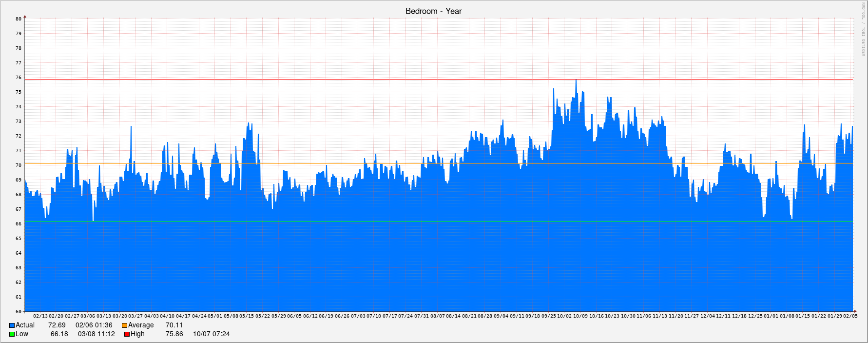The height and width of the screenshot is (343, 868).
Task: Click the 60 label on y-axis
Action: coord(19,312)
